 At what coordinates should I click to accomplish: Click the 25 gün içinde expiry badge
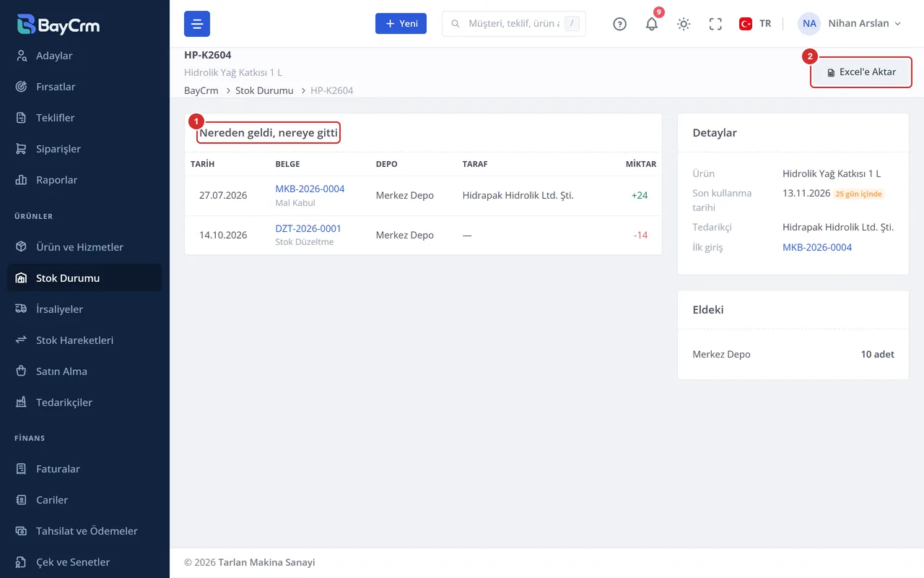tap(859, 194)
